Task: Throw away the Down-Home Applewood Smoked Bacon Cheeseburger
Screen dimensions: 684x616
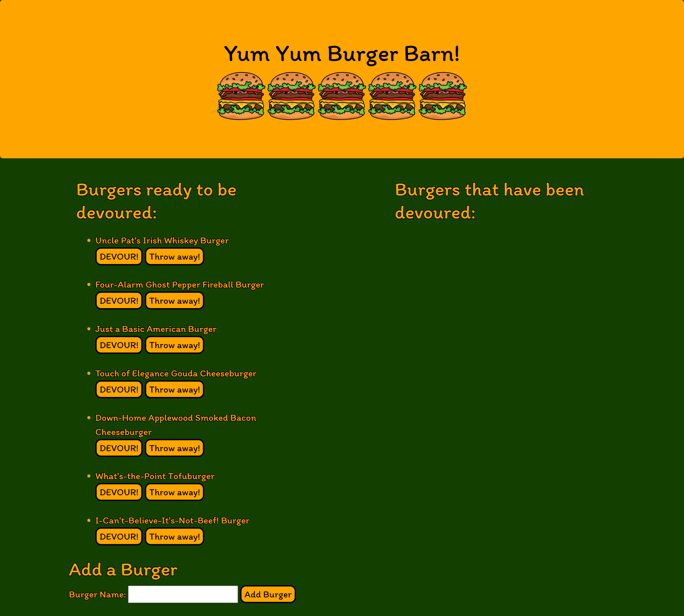Action: pos(174,448)
